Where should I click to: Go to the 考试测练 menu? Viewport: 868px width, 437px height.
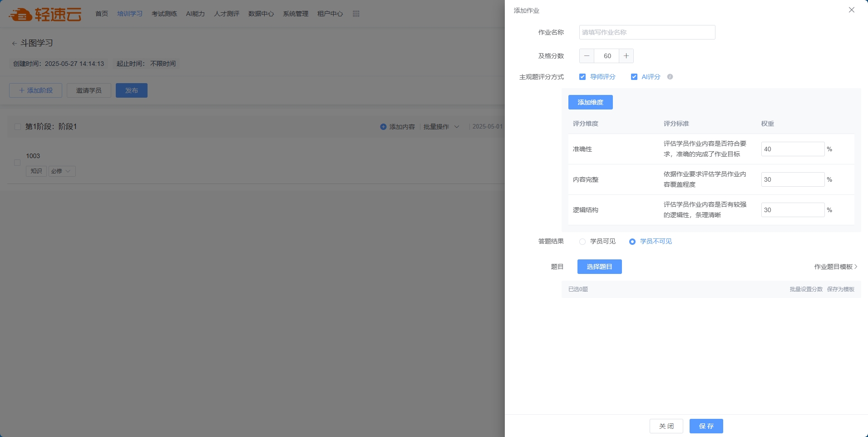[x=164, y=14]
